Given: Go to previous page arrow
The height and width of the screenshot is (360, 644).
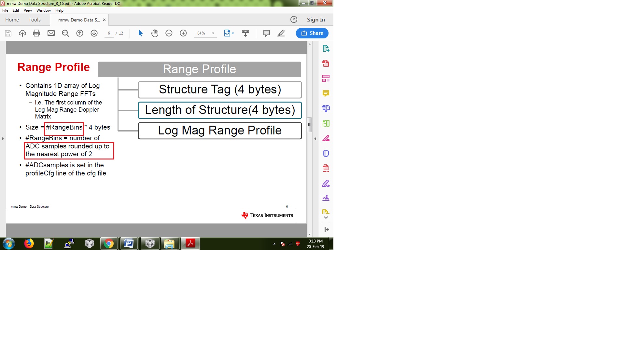Looking at the screenshot, I should pyautogui.click(x=80, y=33).
